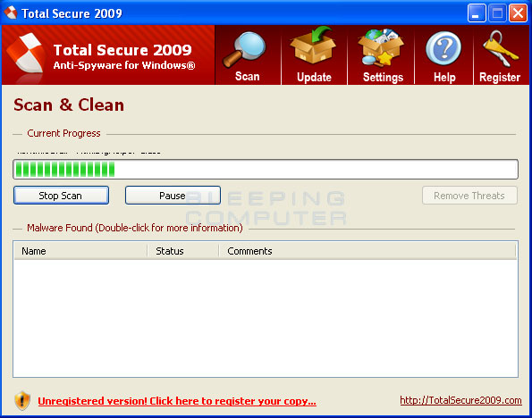Image resolution: width=532 pixels, height=418 pixels.
Task: Stop the scan with Stop Scan button
Action: point(61,196)
